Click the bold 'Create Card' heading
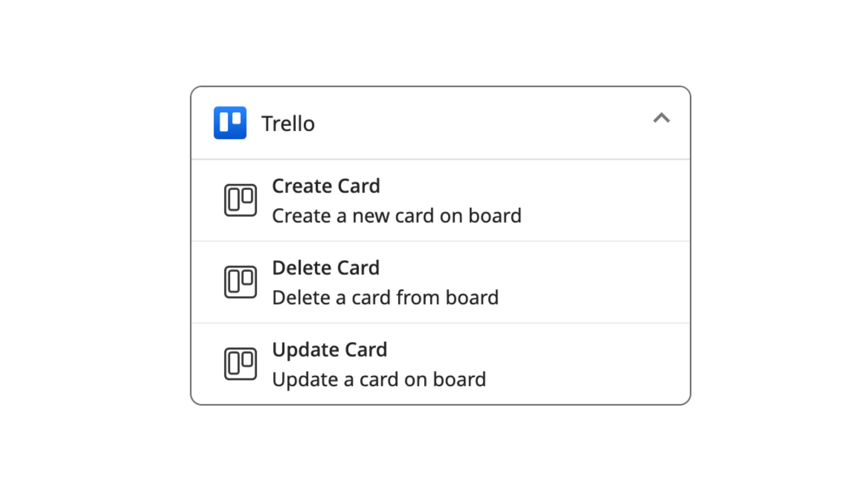Viewport: 868px width, 488px height. (x=326, y=186)
